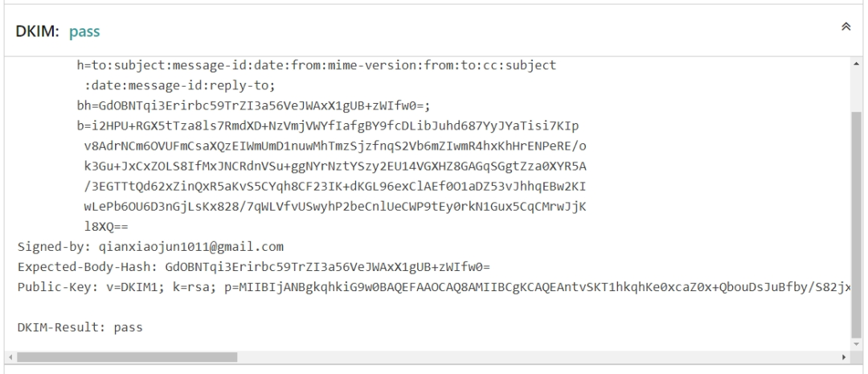Click the horizontal scrollbar left arrow

[x=10, y=357]
